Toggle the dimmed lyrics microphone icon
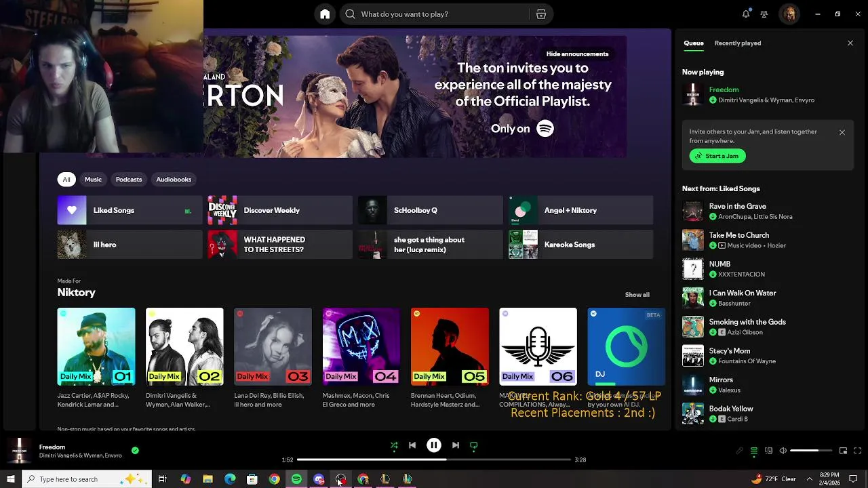This screenshot has width=868, height=488. [x=740, y=451]
